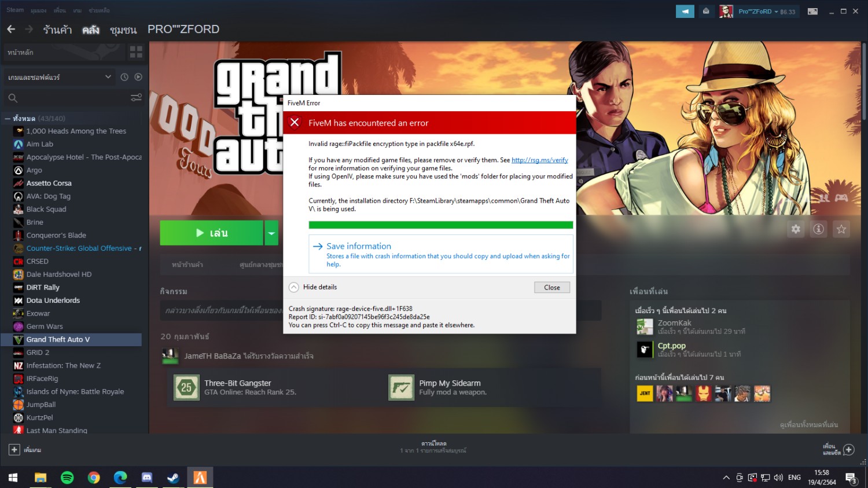
Task: Click the ready-to-play filter icon
Action: tap(138, 77)
